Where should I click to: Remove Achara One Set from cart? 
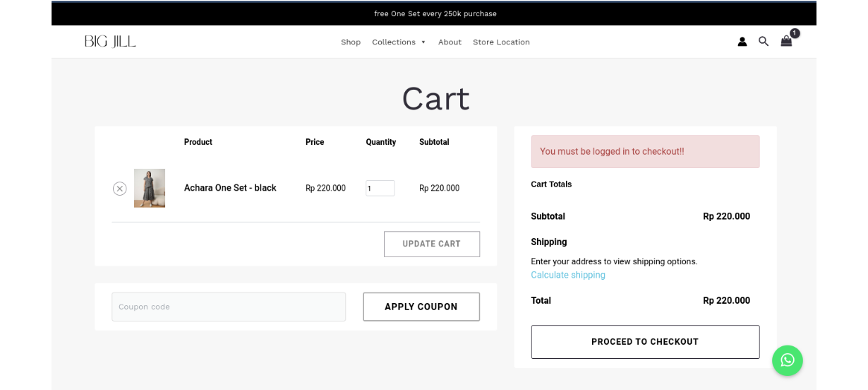120,189
